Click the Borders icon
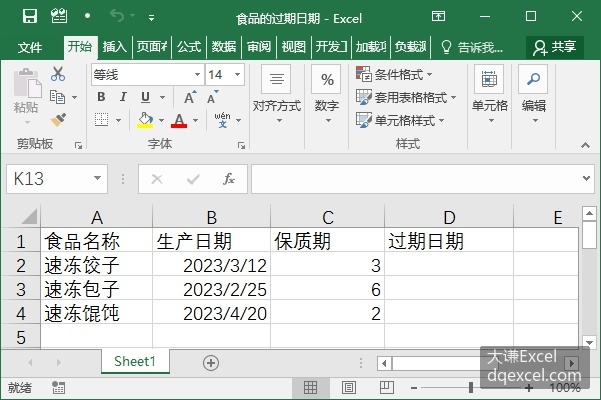 (102, 120)
